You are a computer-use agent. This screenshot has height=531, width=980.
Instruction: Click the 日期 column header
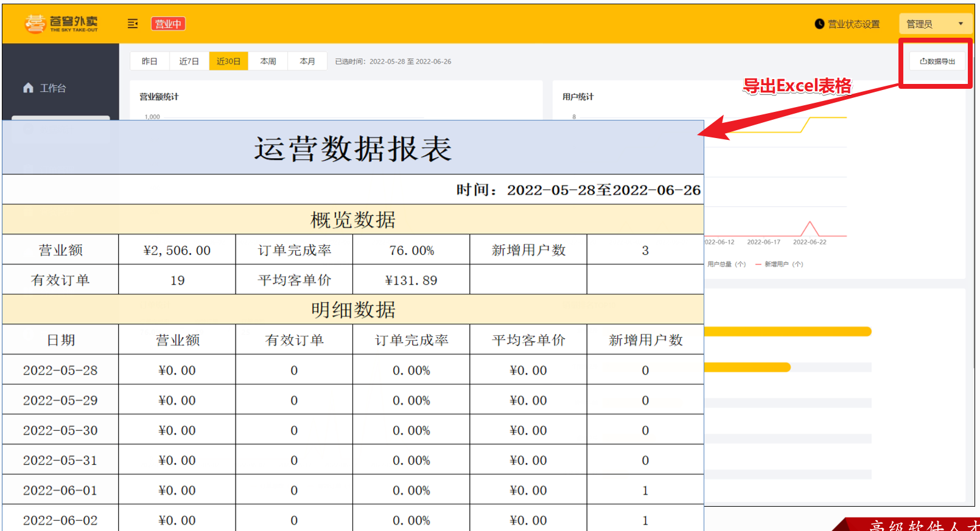(x=60, y=339)
